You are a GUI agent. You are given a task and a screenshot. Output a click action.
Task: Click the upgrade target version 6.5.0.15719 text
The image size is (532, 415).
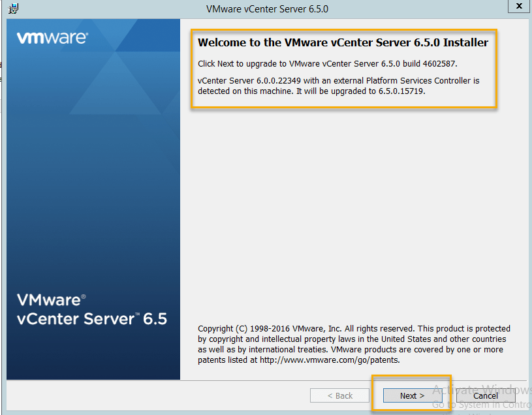tap(401, 91)
